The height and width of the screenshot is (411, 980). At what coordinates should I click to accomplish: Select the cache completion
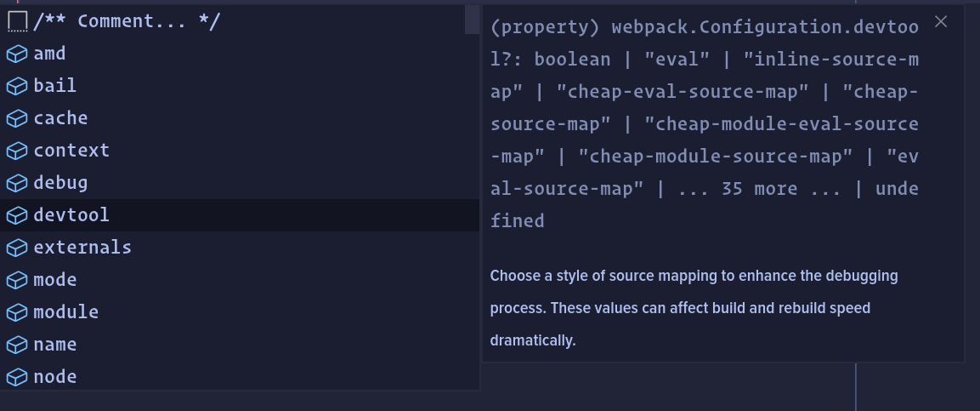click(x=240, y=118)
